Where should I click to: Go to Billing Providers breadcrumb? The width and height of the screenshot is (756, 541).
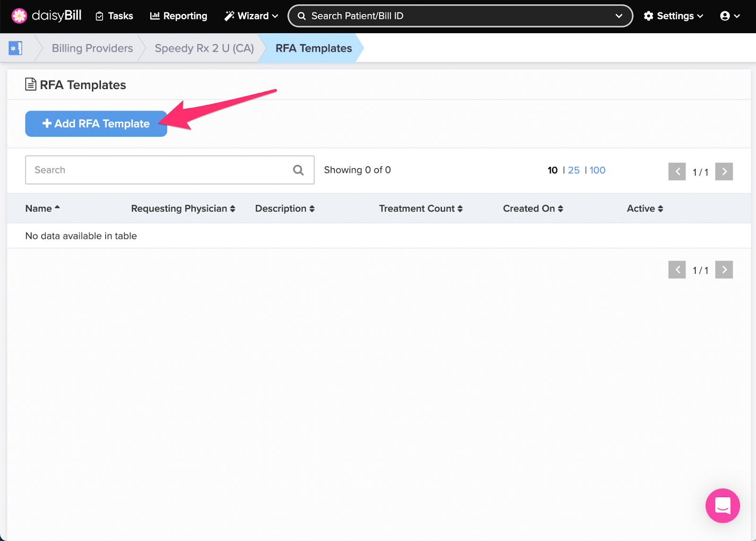[x=92, y=48]
